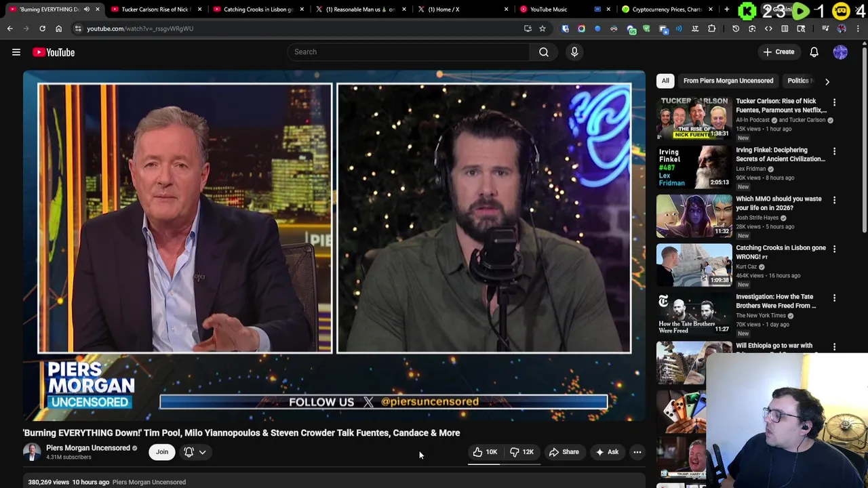Open Tucker Carlson Rise of Nick Fuentes thumbnail
The width and height of the screenshot is (868, 488).
(694, 118)
